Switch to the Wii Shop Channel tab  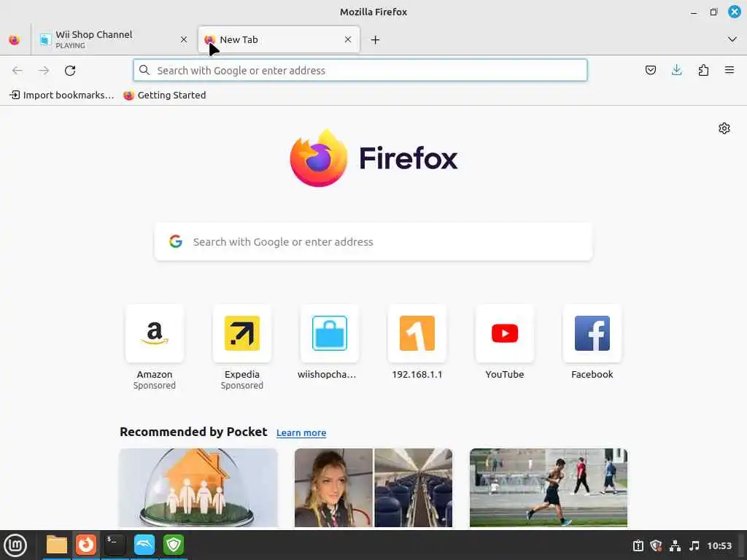click(x=113, y=39)
